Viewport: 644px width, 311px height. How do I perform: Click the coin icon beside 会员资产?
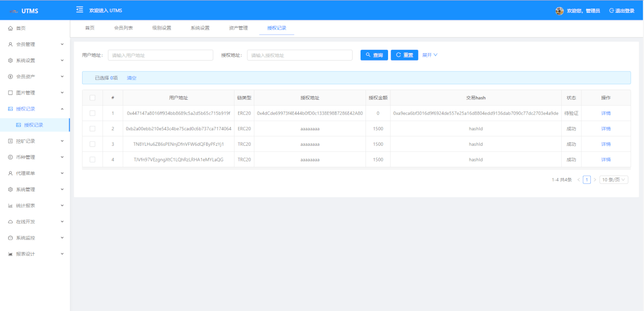[x=10, y=77]
